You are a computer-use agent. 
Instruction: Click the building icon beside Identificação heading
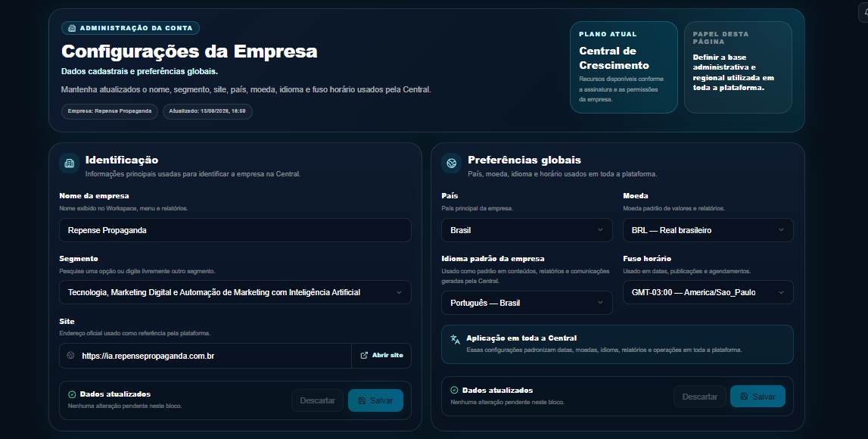click(x=69, y=163)
